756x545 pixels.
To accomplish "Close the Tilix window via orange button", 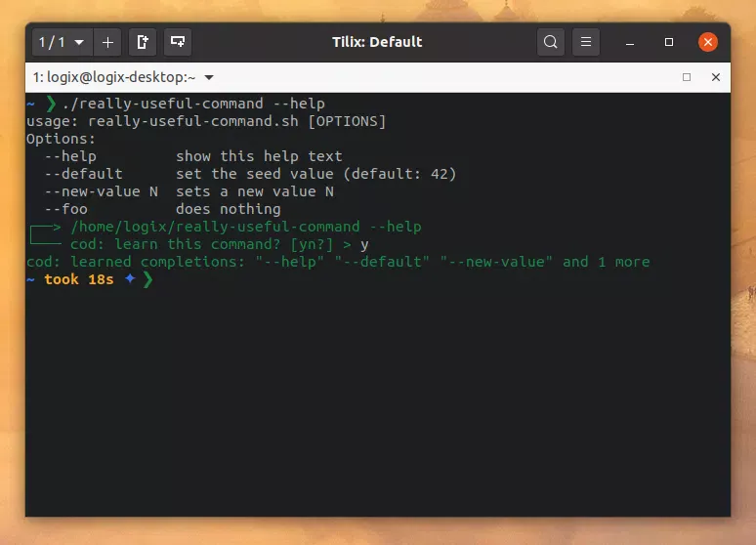I will pyautogui.click(x=708, y=42).
